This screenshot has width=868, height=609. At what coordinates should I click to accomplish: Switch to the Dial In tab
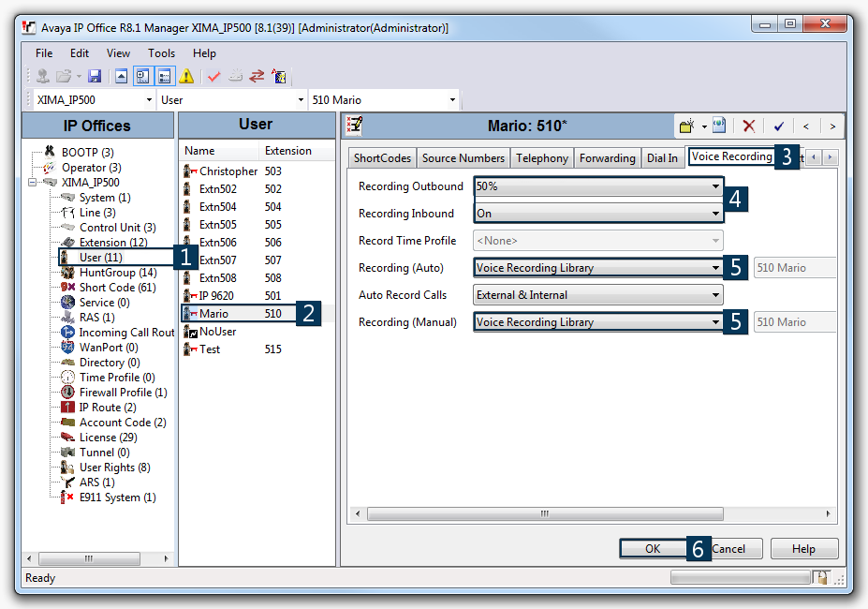click(x=662, y=158)
